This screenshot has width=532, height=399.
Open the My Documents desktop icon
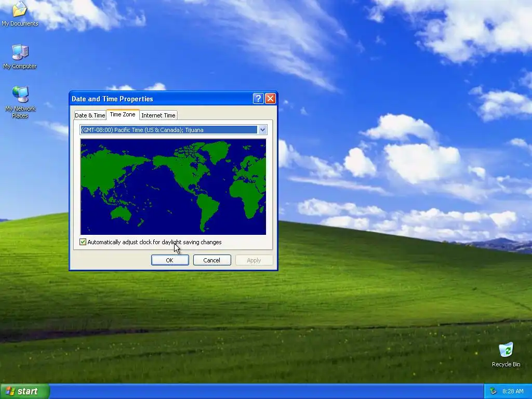point(20,14)
